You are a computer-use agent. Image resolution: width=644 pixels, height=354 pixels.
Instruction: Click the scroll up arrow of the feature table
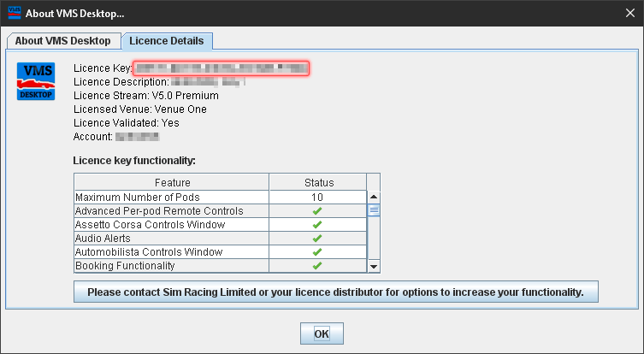coord(374,197)
